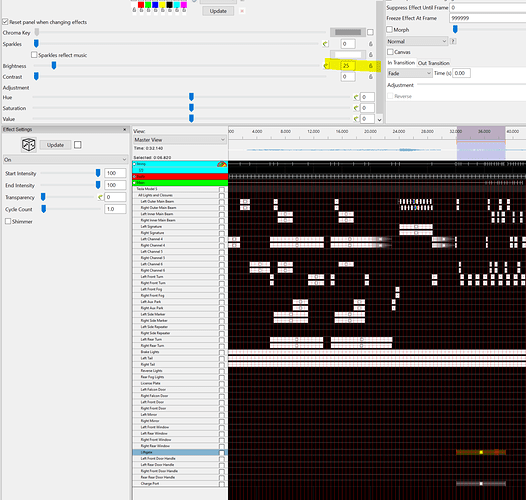Click the lock under the yellow swatch

(162, 11)
